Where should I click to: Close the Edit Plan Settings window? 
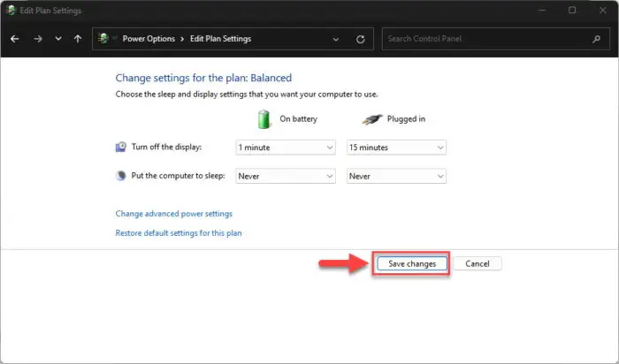602,11
